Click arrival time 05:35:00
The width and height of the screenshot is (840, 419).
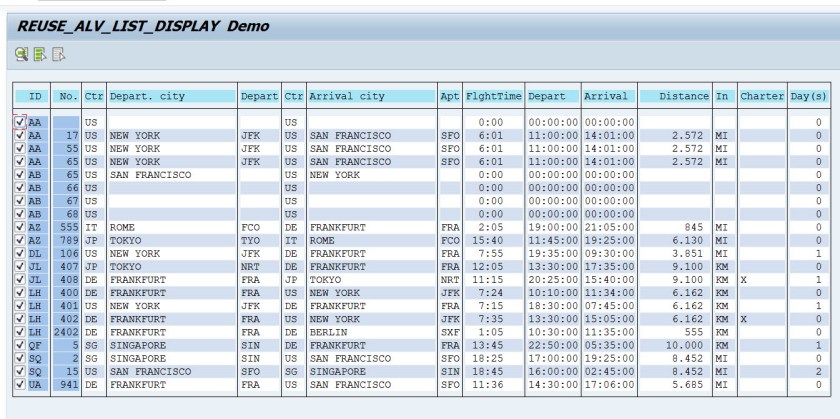(609, 346)
